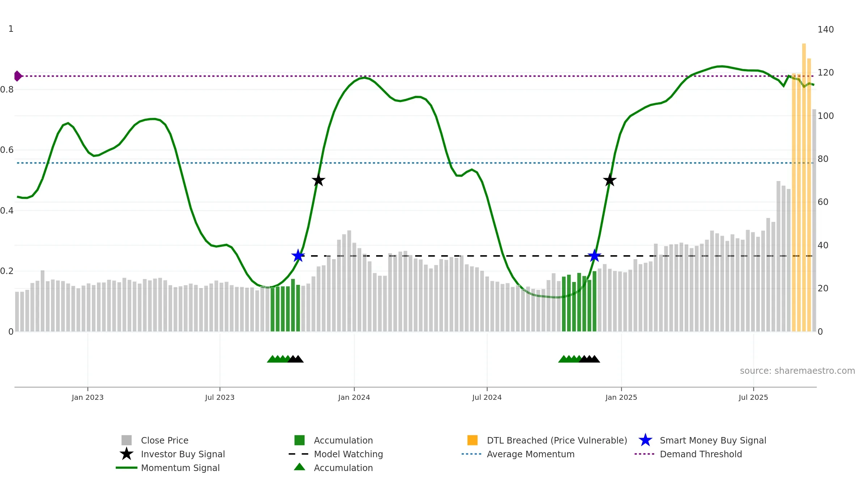Click the green square Accumulation legend swatch
The width and height of the screenshot is (868, 488).
coord(299,440)
